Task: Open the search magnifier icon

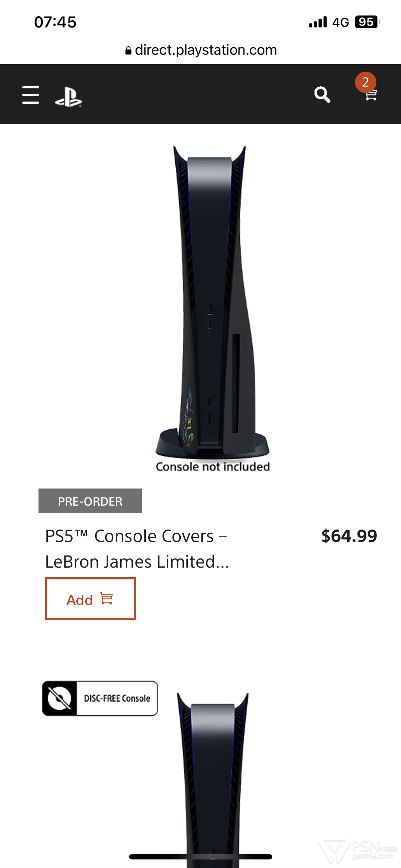Action: (322, 94)
